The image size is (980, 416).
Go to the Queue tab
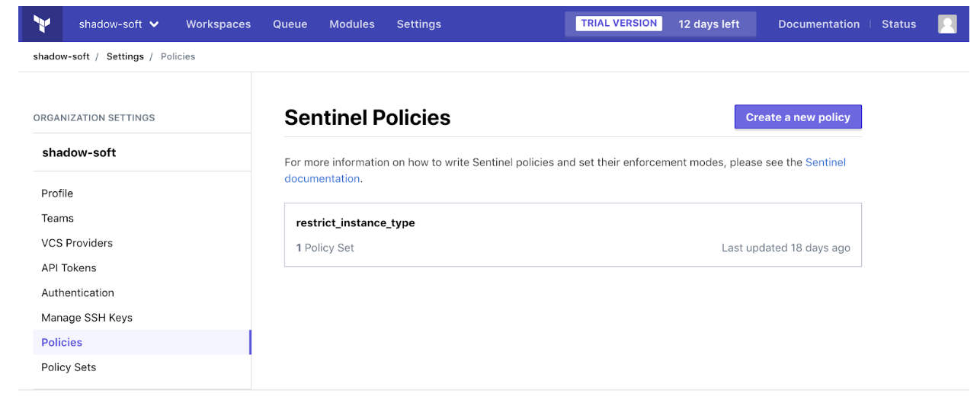[x=290, y=24]
